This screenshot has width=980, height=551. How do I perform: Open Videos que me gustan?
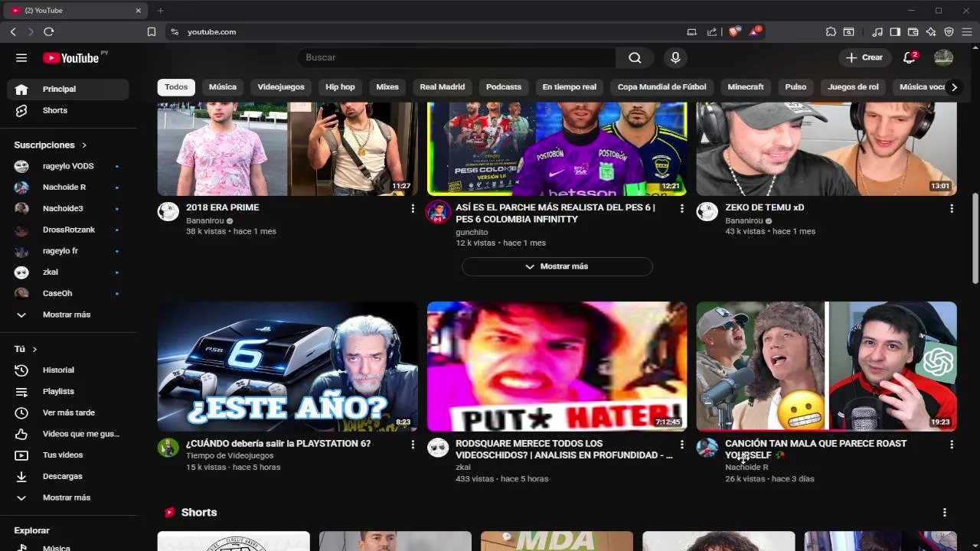coord(68,434)
